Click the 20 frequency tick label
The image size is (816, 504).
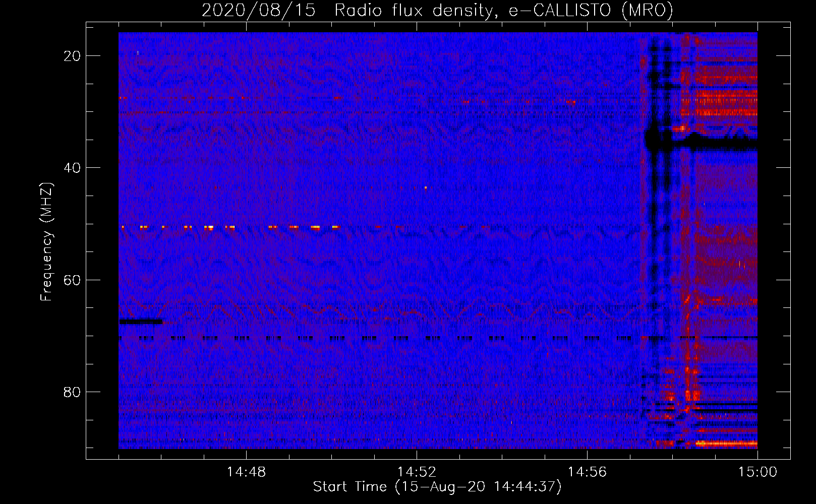click(x=72, y=56)
